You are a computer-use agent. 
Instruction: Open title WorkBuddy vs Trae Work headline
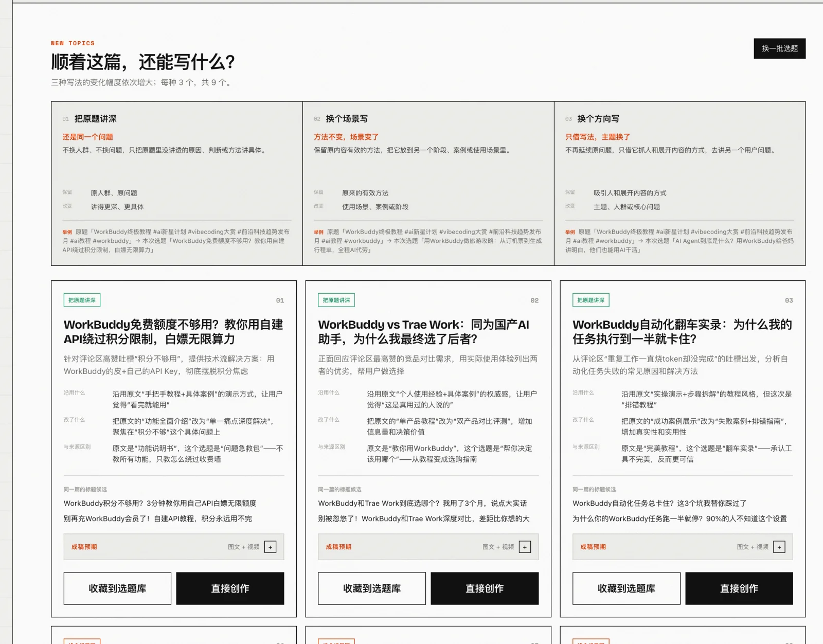point(423,332)
